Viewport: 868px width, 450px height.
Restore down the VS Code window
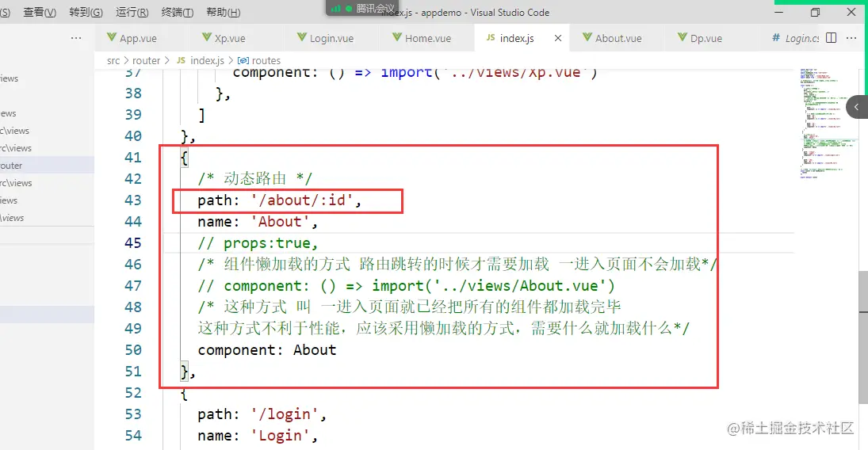(815, 12)
